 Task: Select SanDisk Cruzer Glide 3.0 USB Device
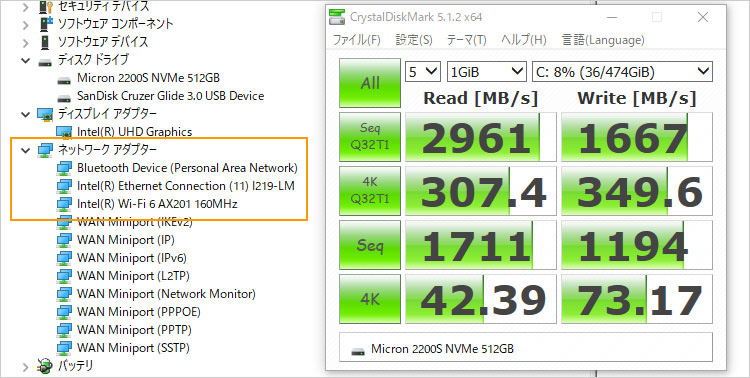point(170,96)
